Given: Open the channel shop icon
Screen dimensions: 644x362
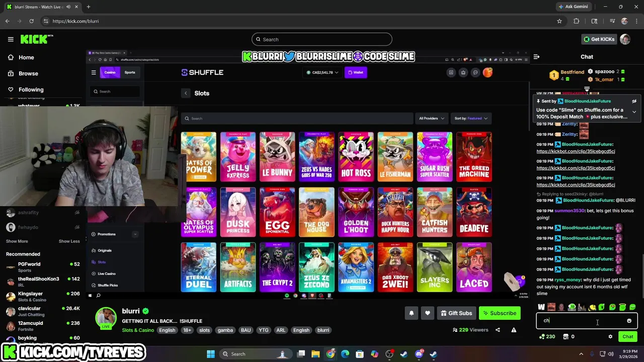Looking at the screenshot, I should pyautogui.click(x=566, y=337).
